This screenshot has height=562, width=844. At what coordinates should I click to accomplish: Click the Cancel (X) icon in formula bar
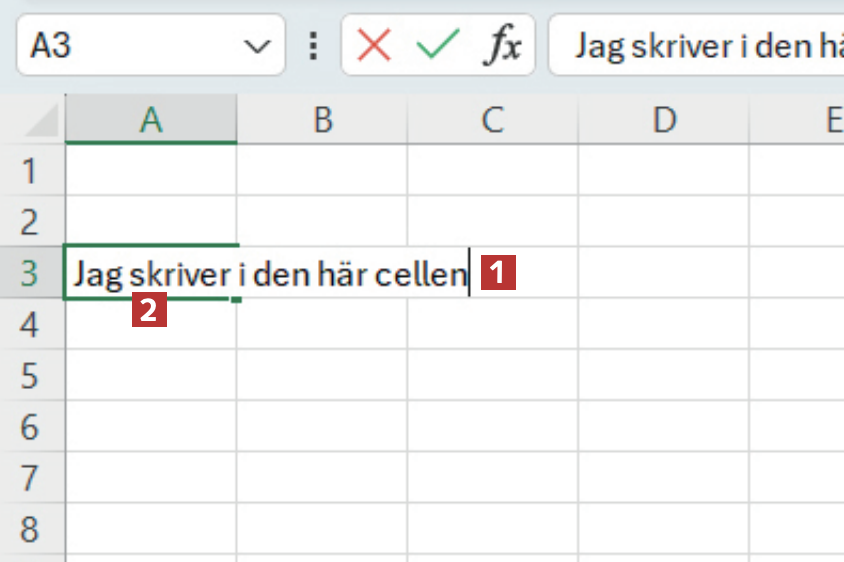pos(374,46)
